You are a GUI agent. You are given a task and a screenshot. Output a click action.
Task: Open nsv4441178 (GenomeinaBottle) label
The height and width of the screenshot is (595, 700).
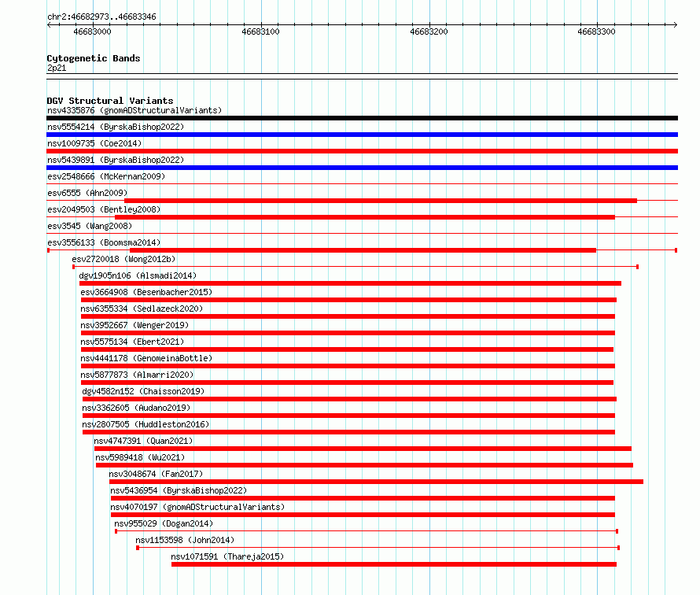146,358
